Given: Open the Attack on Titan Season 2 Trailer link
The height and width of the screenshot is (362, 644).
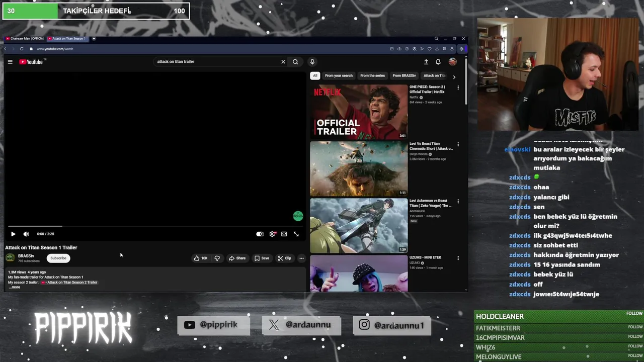Looking at the screenshot, I should coord(69,283).
